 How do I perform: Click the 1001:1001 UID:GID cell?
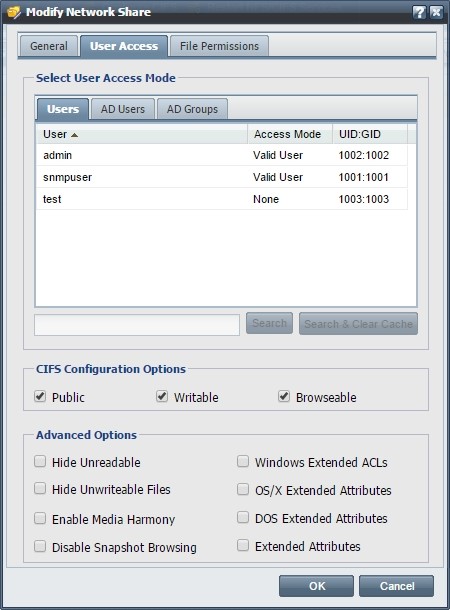click(364, 177)
